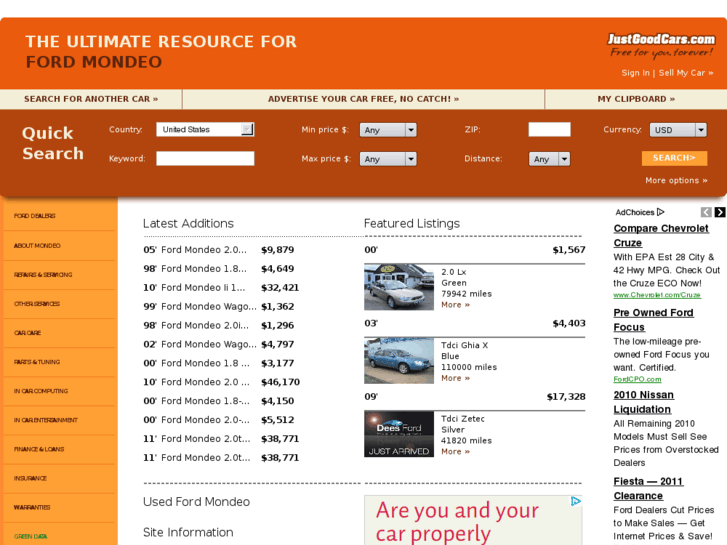Viewport: 727px width, 545px height.
Task: Click the blue Tdci Ghia X thumbnail
Action: 399,360
